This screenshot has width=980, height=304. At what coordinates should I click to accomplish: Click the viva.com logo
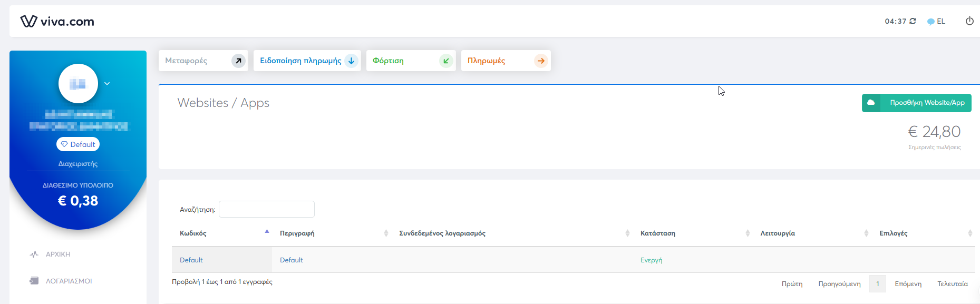[57, 22]
